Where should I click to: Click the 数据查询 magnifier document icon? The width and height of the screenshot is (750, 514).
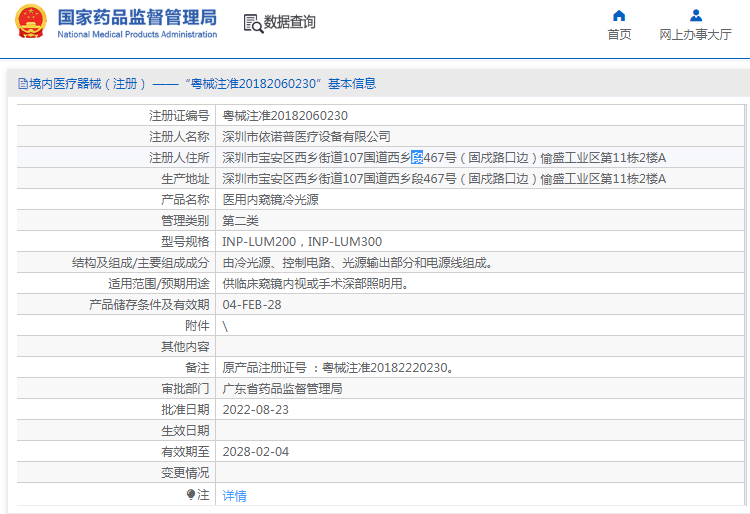[253, 22]
